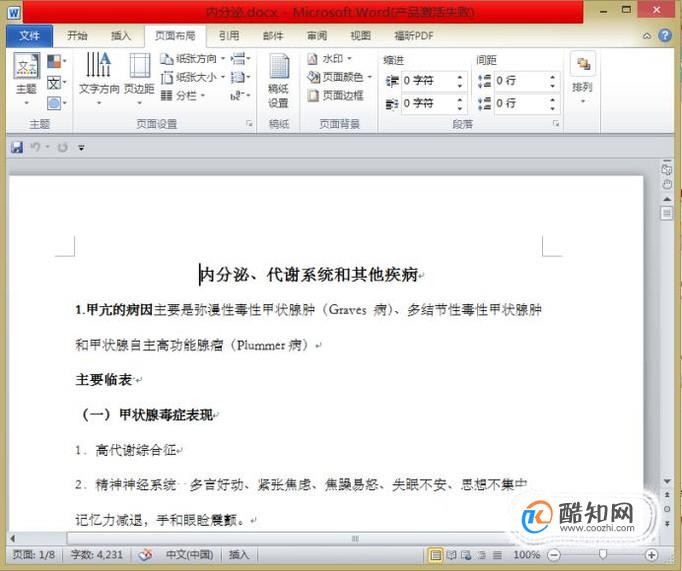Zoom out with minus button
682x571 pixels.
coord(554,555)
